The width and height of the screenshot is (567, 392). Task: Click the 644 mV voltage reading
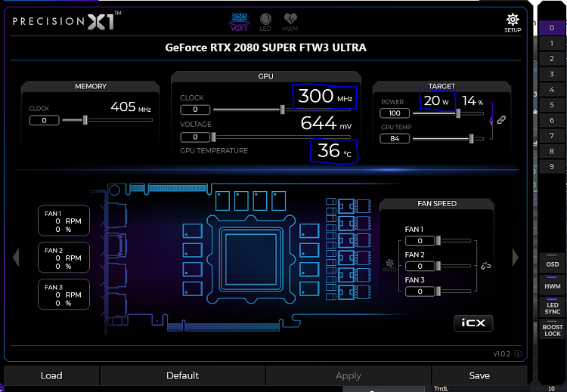pos(326,123)
